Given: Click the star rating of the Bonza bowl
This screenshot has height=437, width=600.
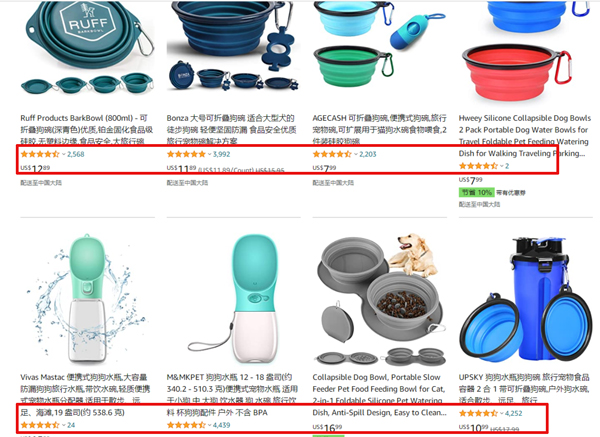Looking at the screenshot, I should coord(186,154).
